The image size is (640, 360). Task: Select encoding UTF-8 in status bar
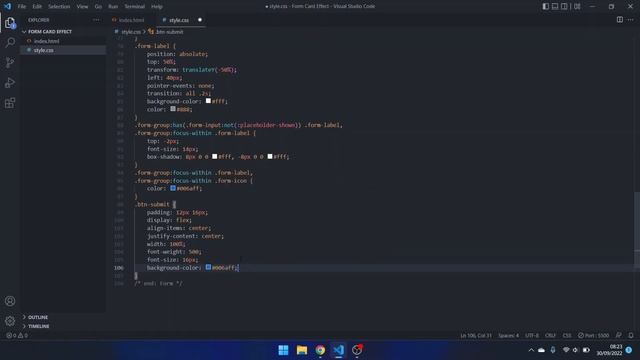(x=531, y=335)
